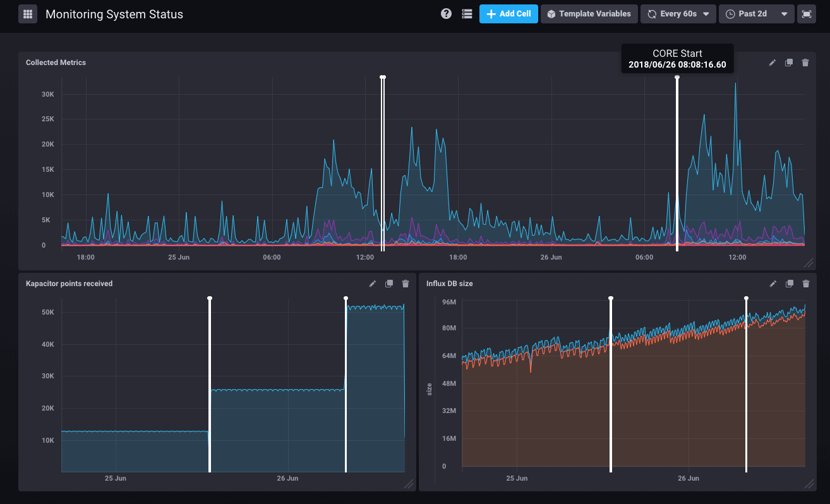
Task: Edit the Kapacitor points received cell
Action: coord(373,284)
